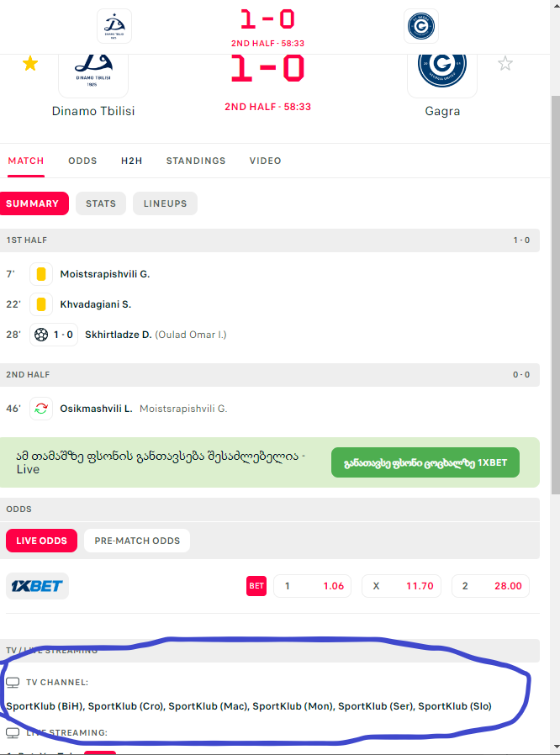Click the 1ST HALF section header
The height and width of the screenshot is (755, 560).
coord(270,240)
